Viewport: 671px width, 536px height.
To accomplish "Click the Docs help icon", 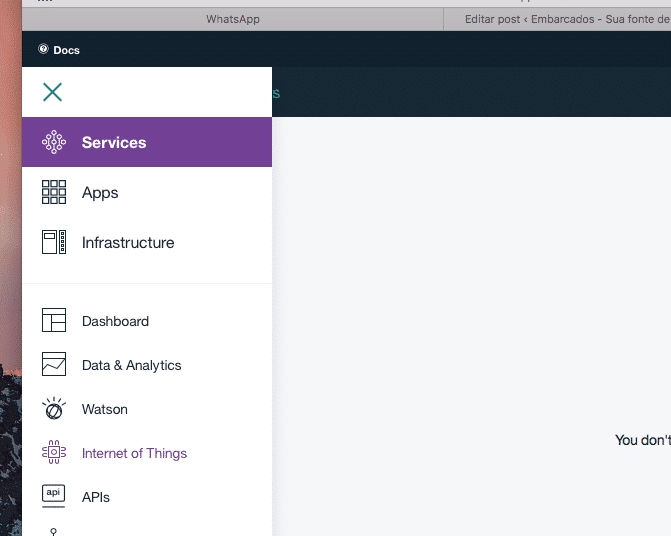I will coord(43,49).
